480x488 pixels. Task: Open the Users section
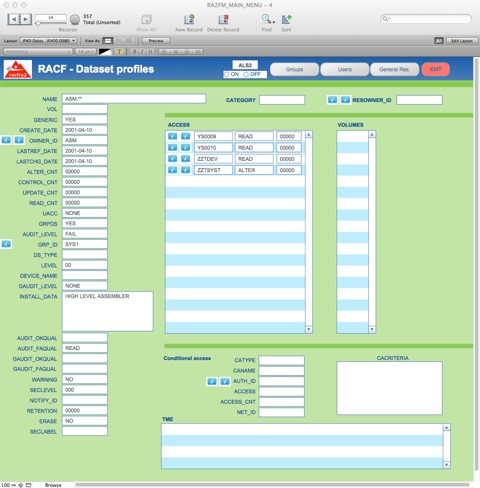pyautogui.click(x=345, y=69)
